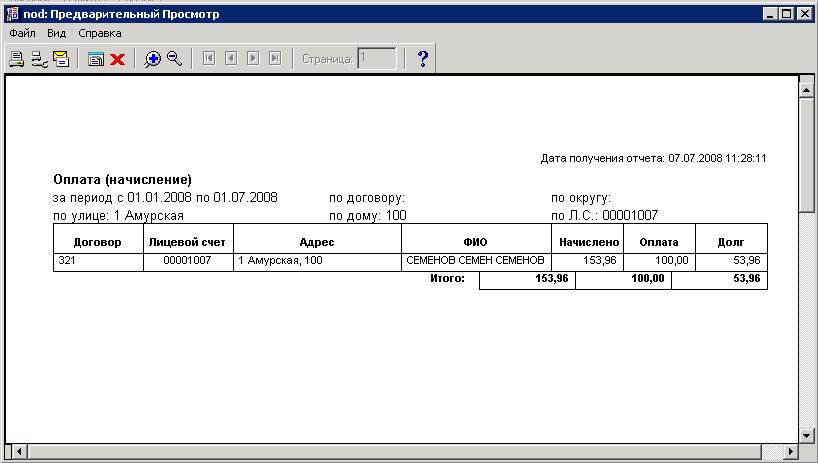Click the envelope mail icon
Viewport: 818px width, 463px height.
click(61, 59)
